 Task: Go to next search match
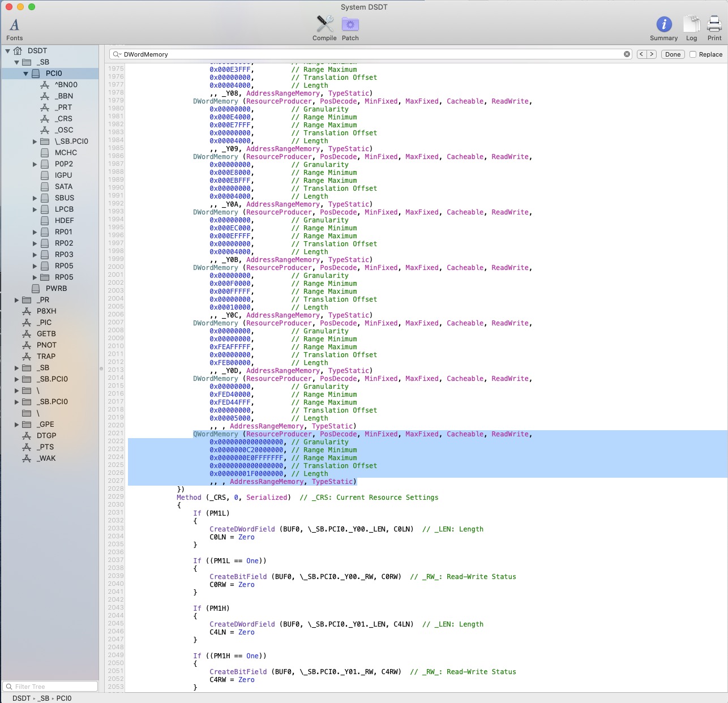tap(652, 54)
